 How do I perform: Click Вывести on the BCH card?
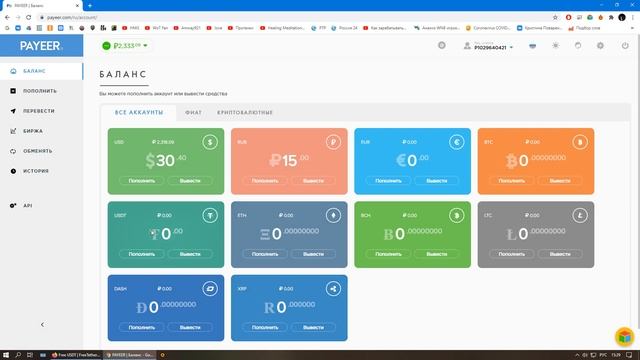click(x=436, y=254)
